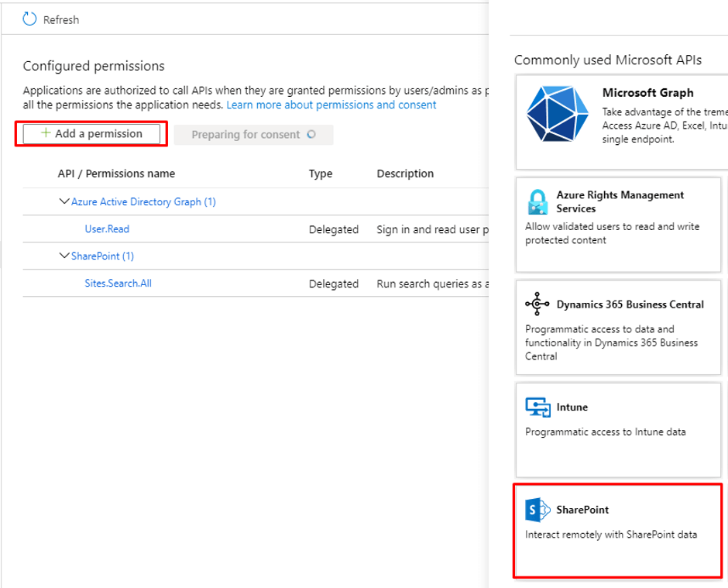Click the Dynamics 365 Business Central icon
This screenshot has height=588, width=728.
coord(537,304)
